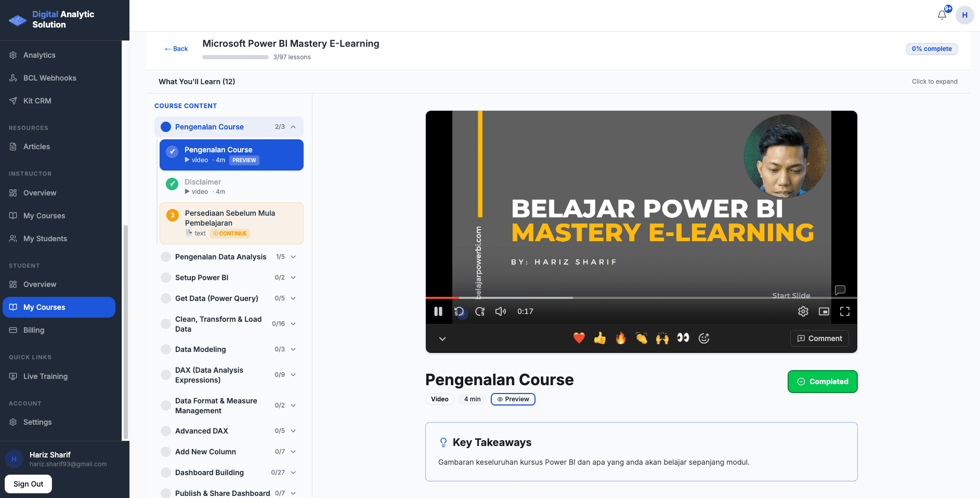Expand Get Data (Power Query) section
980x498 pixels.
pyautogui.click(x=229, y=298)
